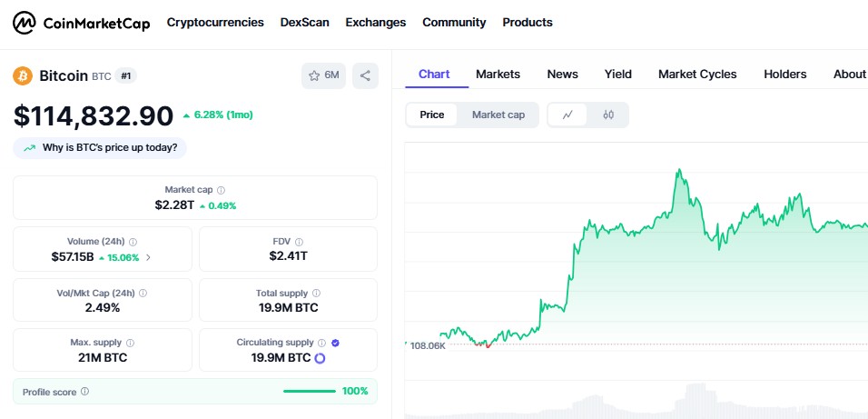This screenshot has height=419, width=868.
Task: Click the Bitcoin name heading
Action: tap(64, 76)
